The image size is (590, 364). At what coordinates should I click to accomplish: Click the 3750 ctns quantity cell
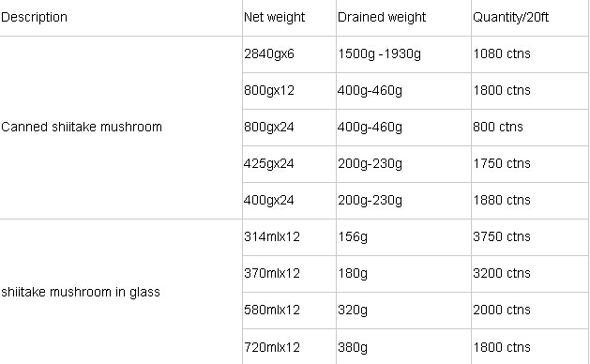[x=530, y=236]
